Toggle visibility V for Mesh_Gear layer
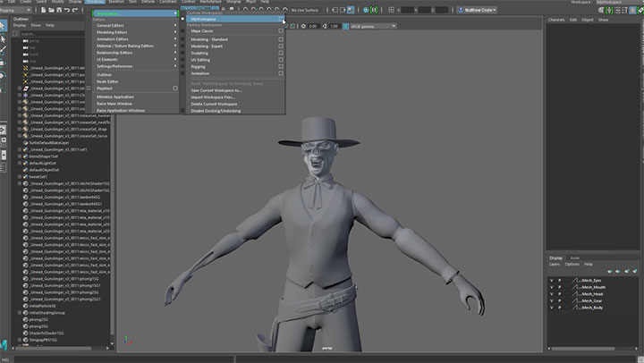This screenshot has height=363, width=644. coord(552,301)
